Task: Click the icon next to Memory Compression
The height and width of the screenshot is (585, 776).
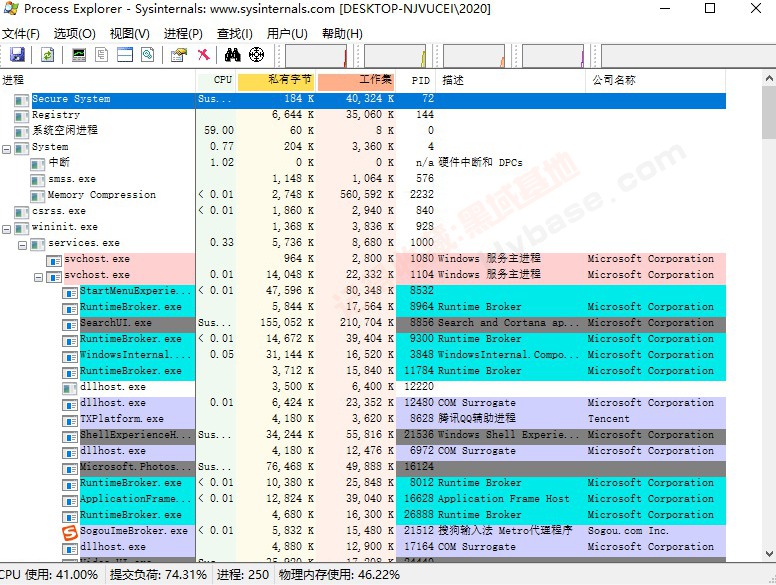Action: [38, 197]
